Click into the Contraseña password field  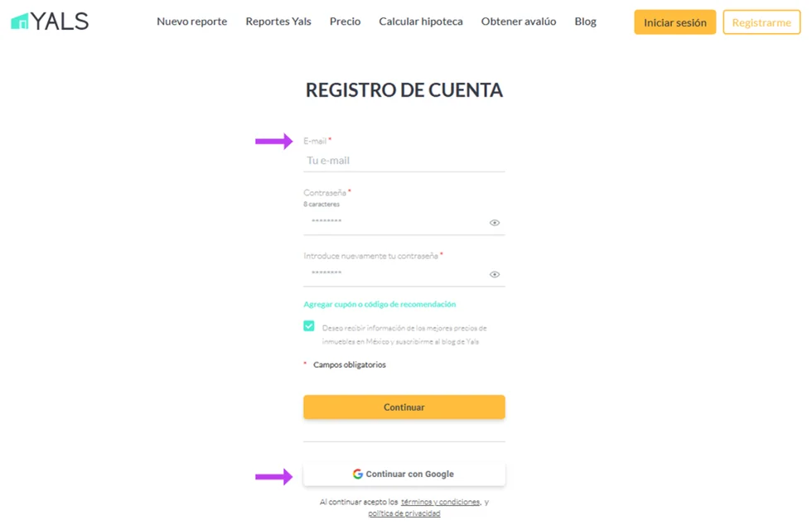tap(394, 222)
